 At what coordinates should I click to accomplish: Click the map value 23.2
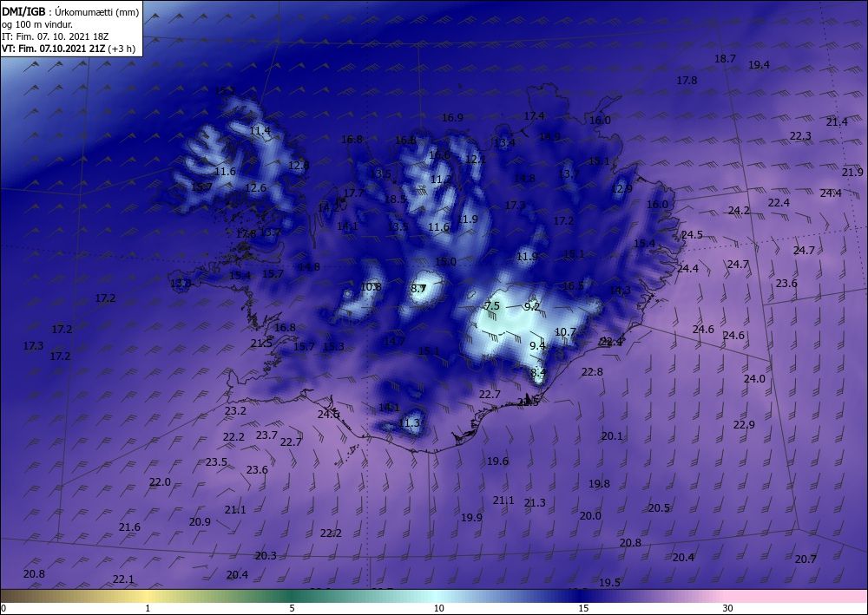pyautogui.click(x=236, y=411)
